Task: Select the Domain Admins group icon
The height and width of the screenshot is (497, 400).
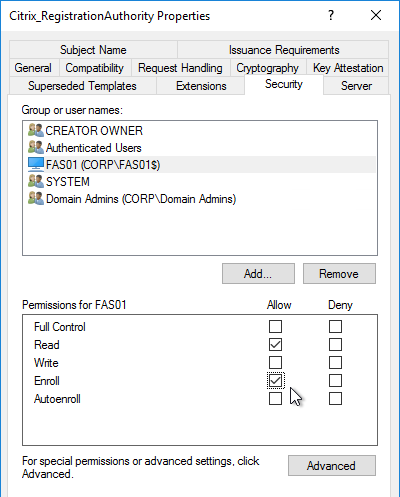Action: [36, 198]
